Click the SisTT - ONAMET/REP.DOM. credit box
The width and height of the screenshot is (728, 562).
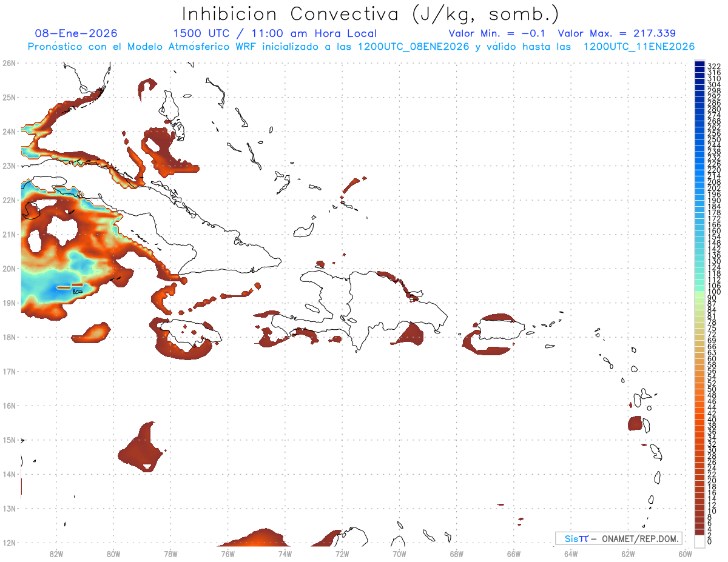(619, 538)
